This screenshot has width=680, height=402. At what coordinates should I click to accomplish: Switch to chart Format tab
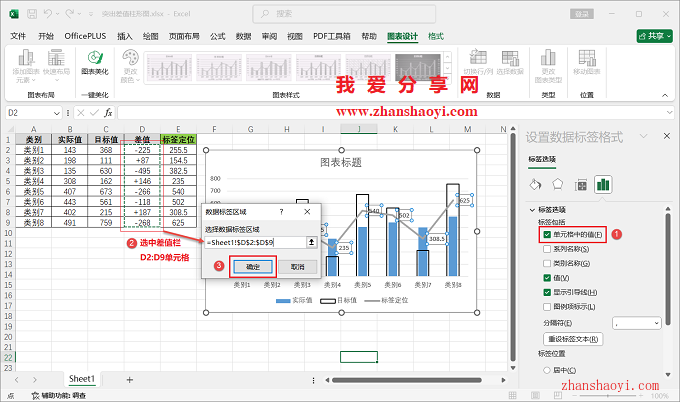tap(436, 36)
